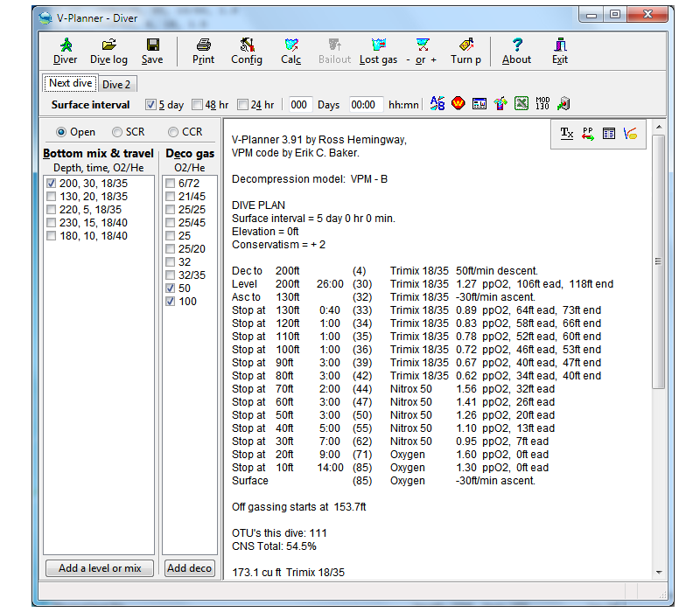The image size is (700, 612).
Task: Open the Turn p tool
Action: (x=465, y=52)
